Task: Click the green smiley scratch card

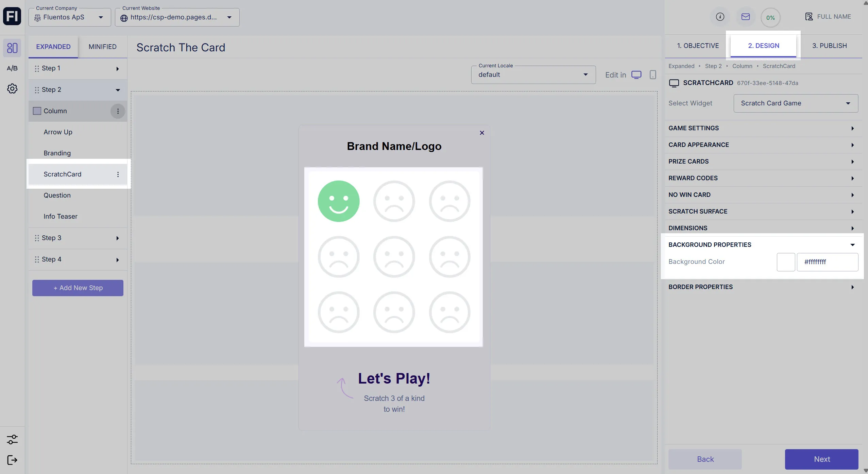Action: [x=338, y=201]
